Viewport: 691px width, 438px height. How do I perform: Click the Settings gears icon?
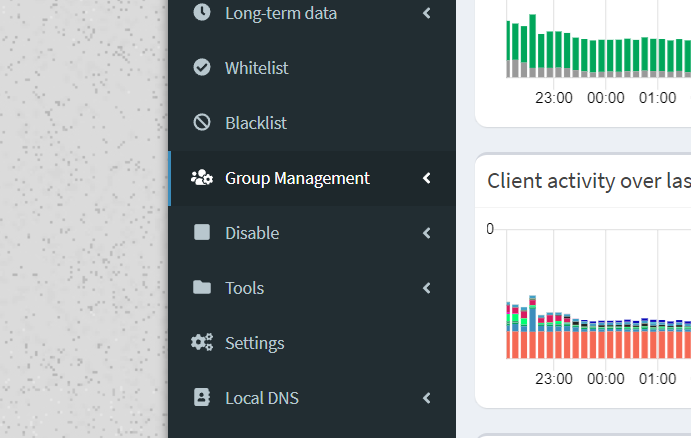(x=202, y=343)
